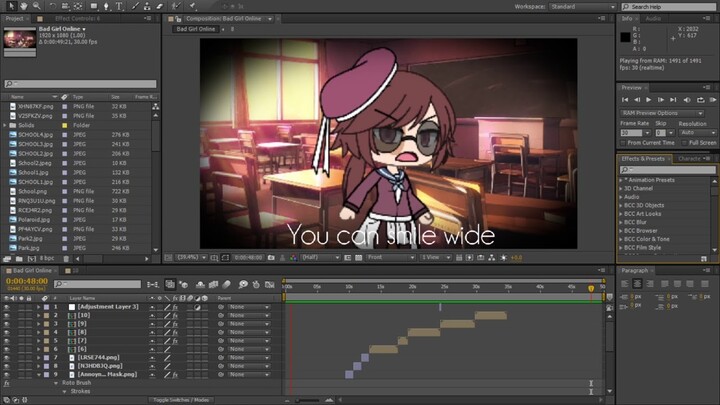Select the Info panel tab
The width and height of the screenshot is (720, 405).
pos(627,18)
